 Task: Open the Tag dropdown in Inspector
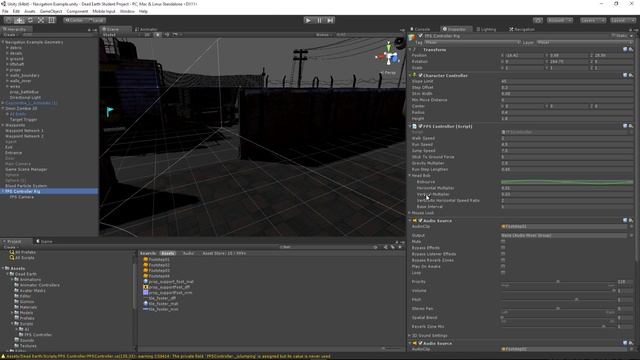[x=472, y=42]
